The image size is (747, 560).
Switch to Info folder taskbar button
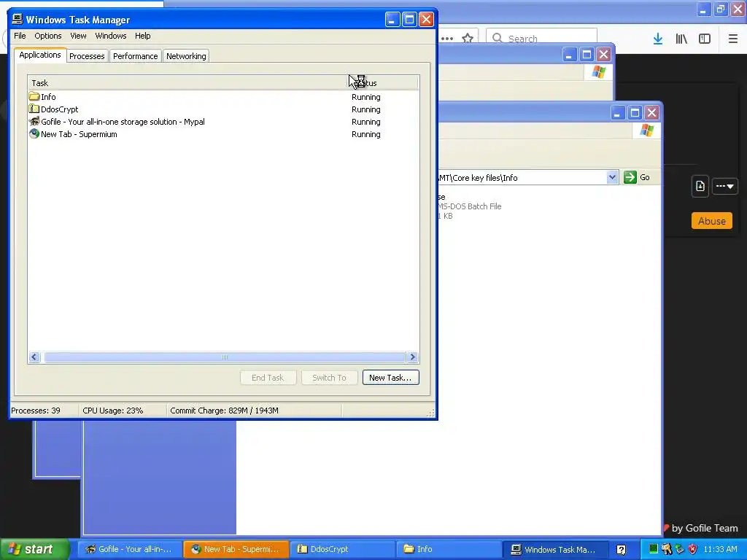pos(449,549)
